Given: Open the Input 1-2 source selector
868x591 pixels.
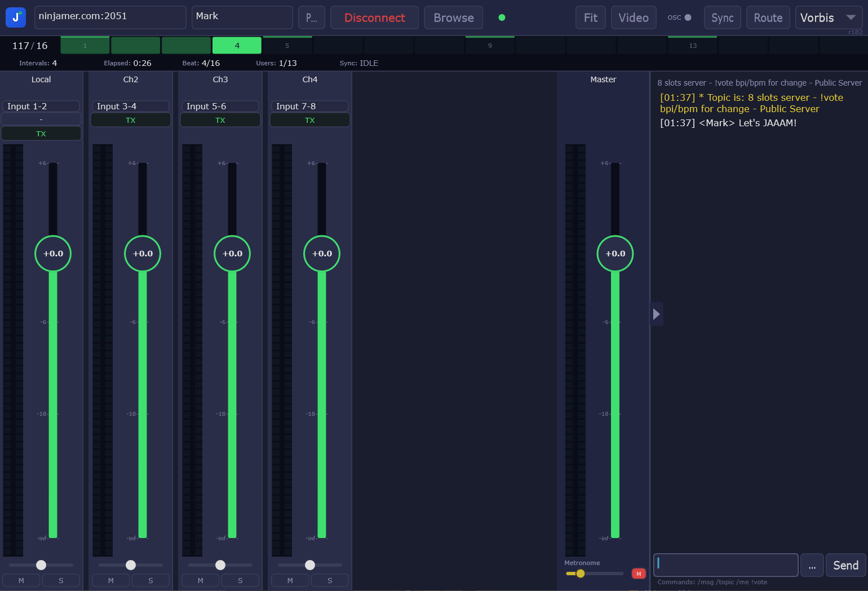Looking at the screenshot, I should 41,106.
